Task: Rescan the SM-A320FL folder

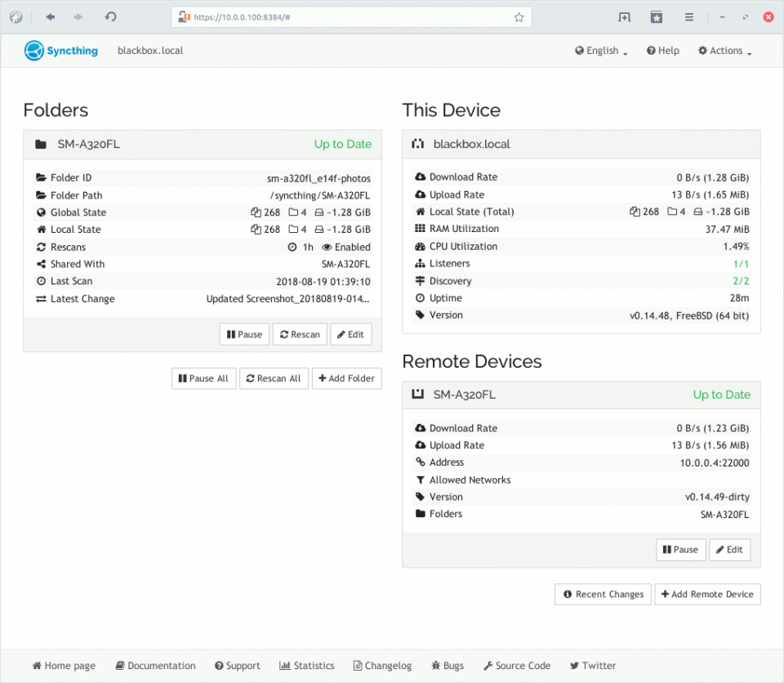Action: point(300,334)
